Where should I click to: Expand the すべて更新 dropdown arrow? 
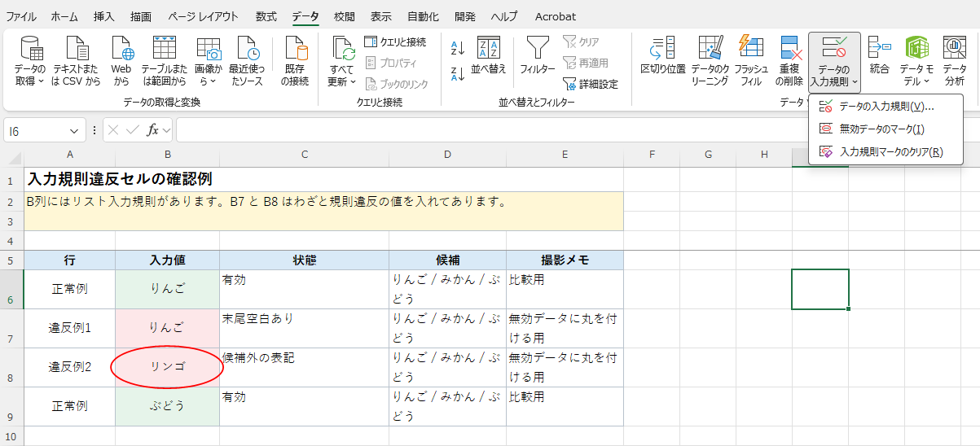pyautogui.click(x=352, y=82)
